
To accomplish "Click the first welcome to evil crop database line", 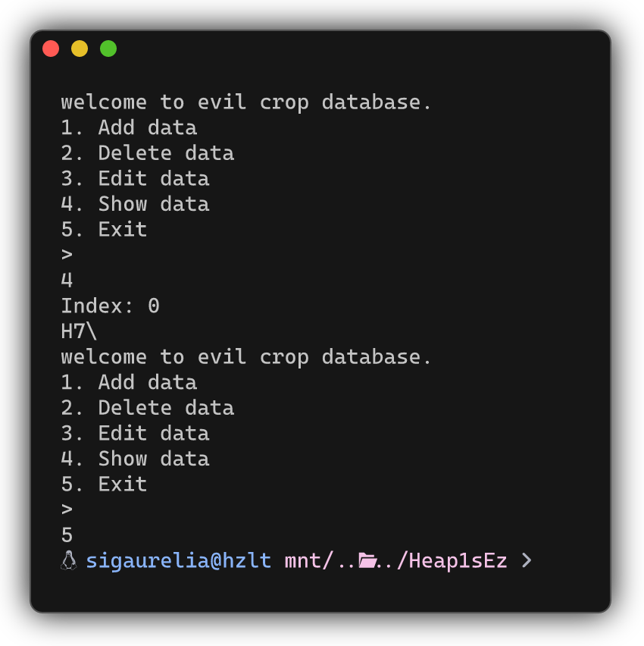I will pyautogui.click(x=246, y=102).
